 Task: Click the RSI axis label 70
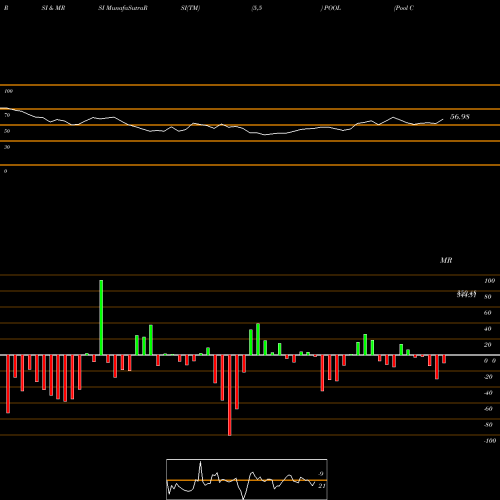pyautogui.click(x=7, y=115)
